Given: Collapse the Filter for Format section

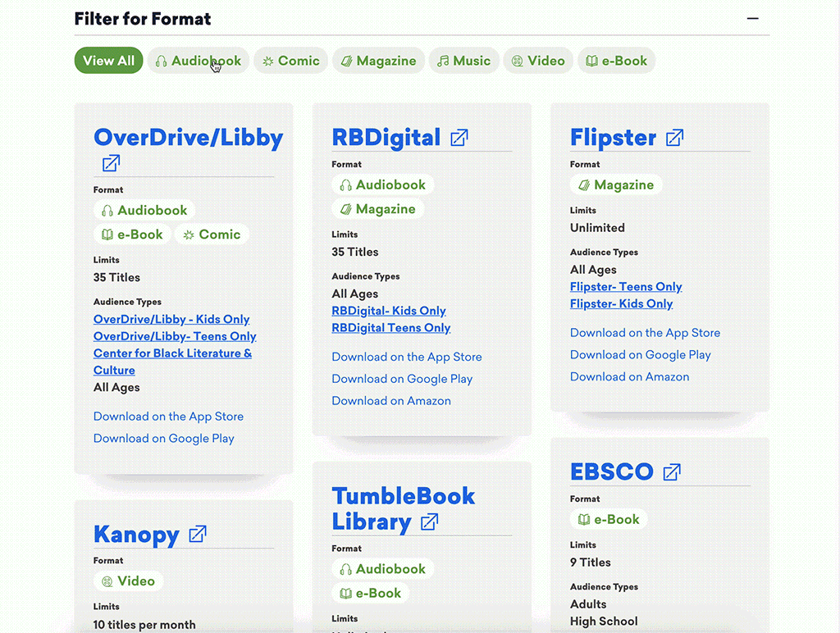Looking at the screenshot, I should click(752, 19).
